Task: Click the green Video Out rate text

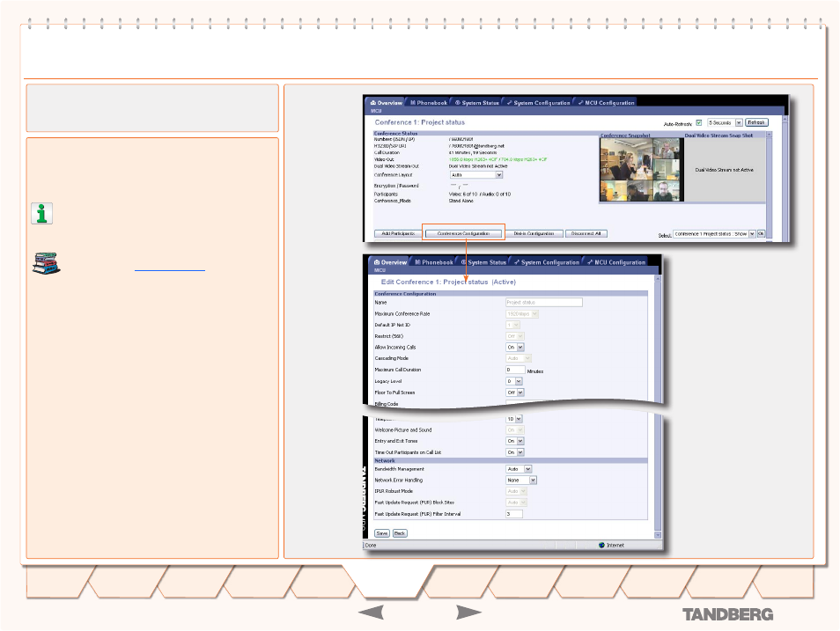Action: click(497, 159)
